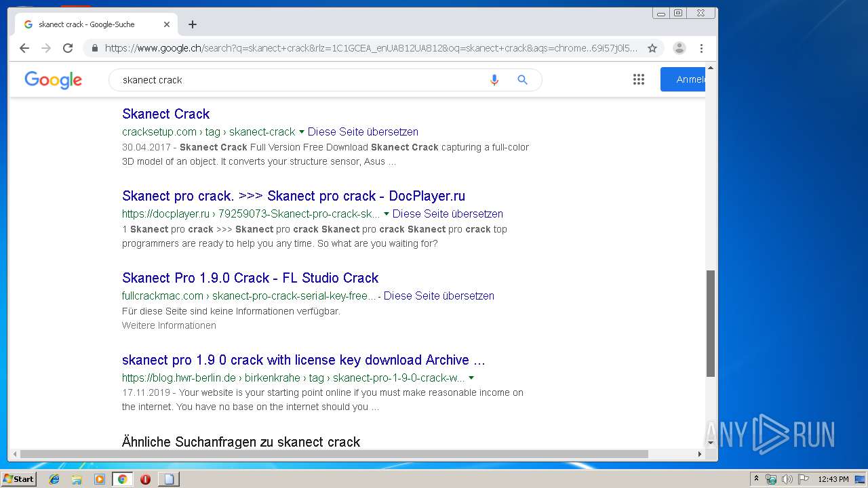
Task: Open the Skanect pro crack DocPlayer.ru result
Action: coord(294,196)
